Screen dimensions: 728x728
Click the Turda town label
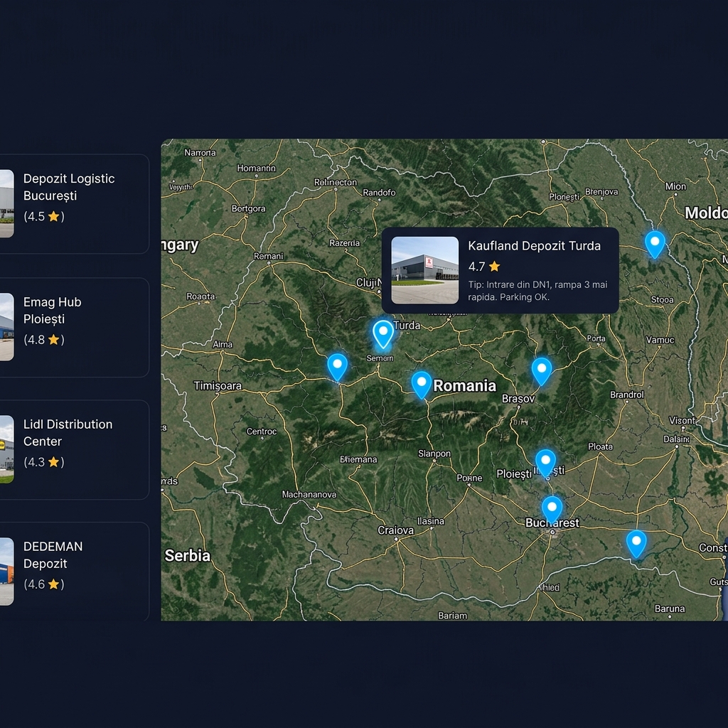point(407,326)
